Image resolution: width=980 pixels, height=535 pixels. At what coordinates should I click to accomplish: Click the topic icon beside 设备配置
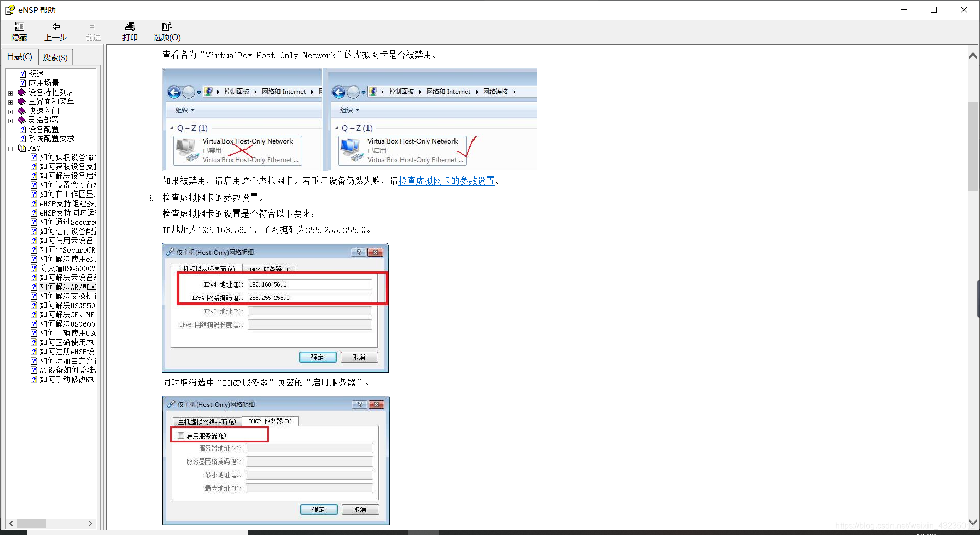click(x=23, y=129)
